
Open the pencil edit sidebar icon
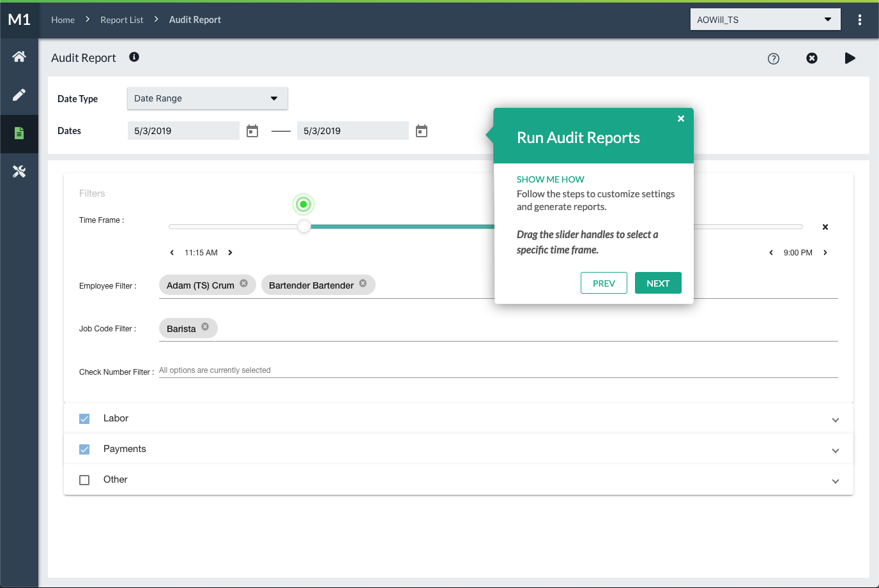[x=19, y=95]
